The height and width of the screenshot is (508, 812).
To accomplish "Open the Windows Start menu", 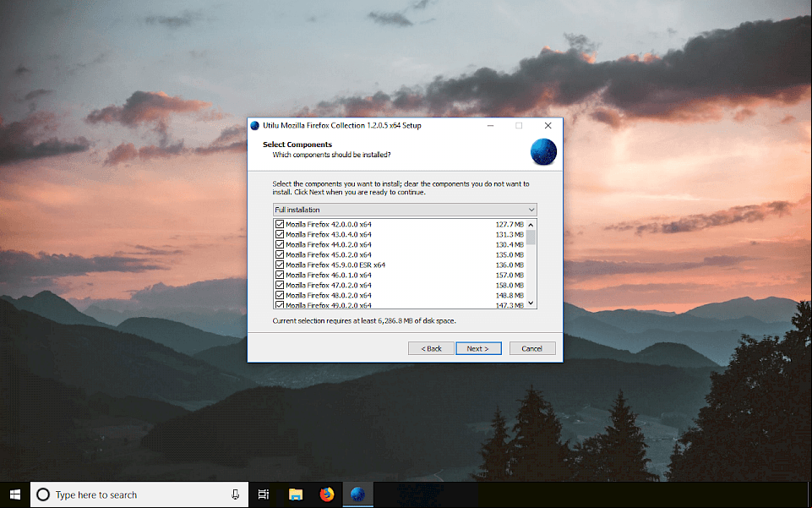I will click(15, 495).
